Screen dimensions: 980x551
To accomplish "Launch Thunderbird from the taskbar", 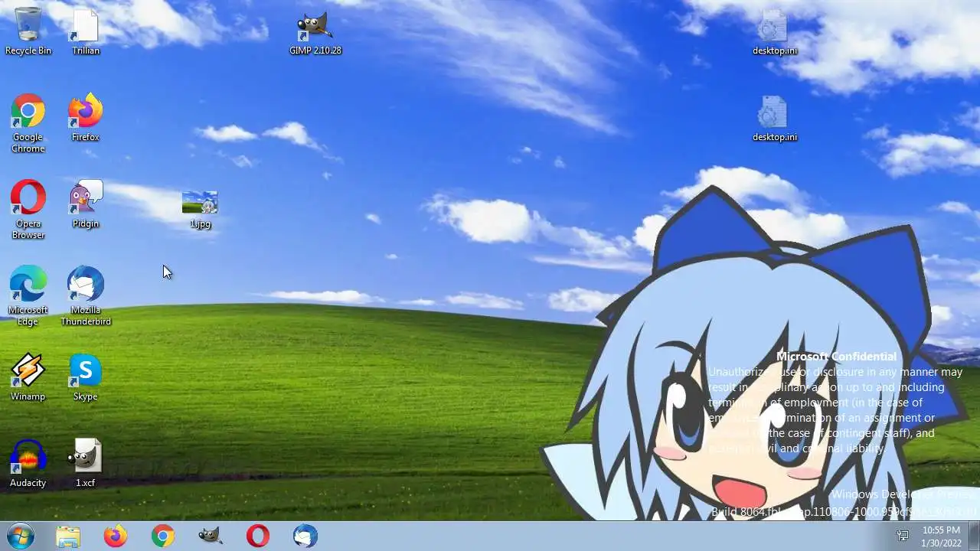I will tap(305, 536).
